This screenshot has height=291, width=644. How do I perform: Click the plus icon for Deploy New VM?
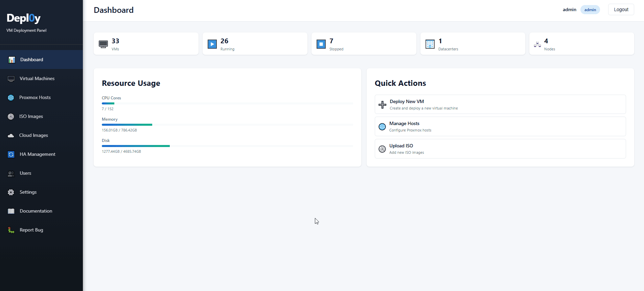[382, 105]
